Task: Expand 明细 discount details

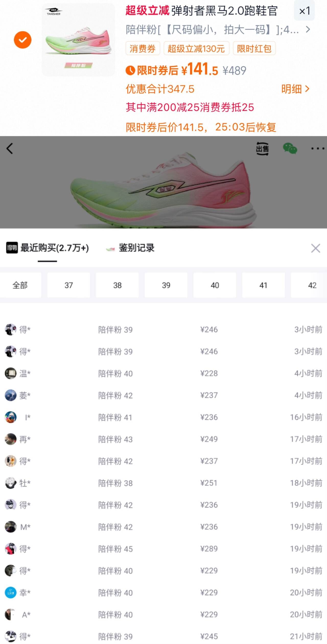Action: pos(296,89)
